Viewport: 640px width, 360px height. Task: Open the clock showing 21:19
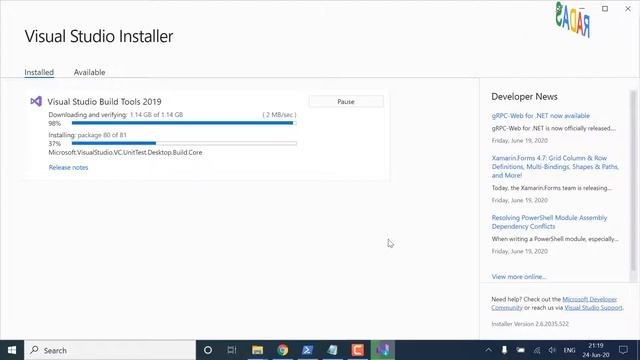(x=596, y=350)
